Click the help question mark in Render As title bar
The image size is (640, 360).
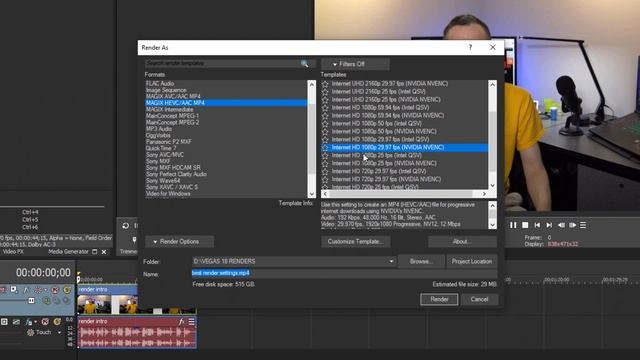pos(470,47)
